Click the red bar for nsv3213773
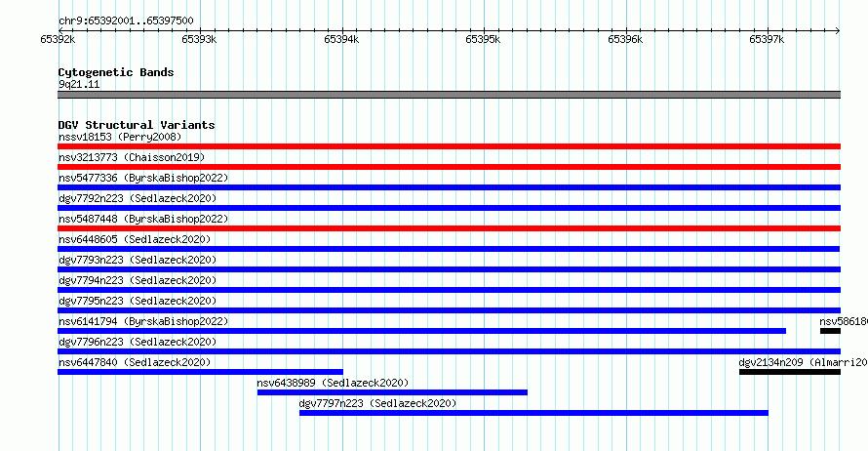The width and height of the screenshot is (868, 451). click(x=449, y=167)
